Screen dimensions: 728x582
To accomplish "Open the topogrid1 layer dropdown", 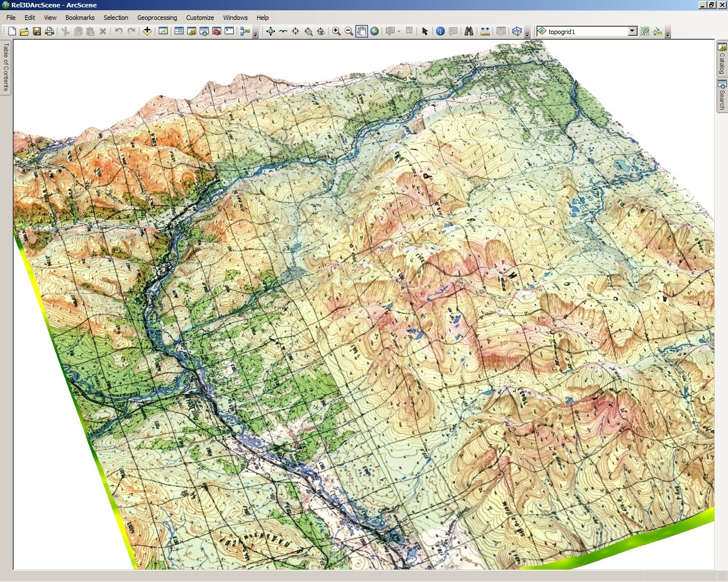I will pyautogui.click(x=632, y=31).
